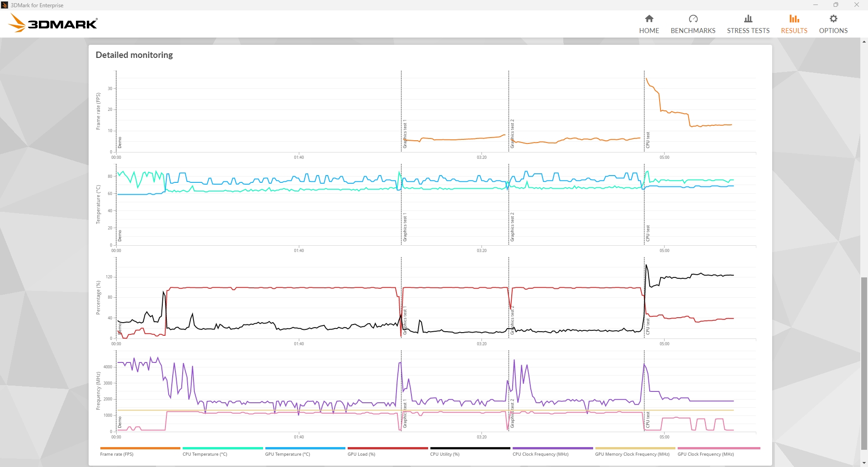This screenshot has width=868, height=467.
Task: Click the purple CPU Clock Frequency color bar
Action: coord(552,448)
